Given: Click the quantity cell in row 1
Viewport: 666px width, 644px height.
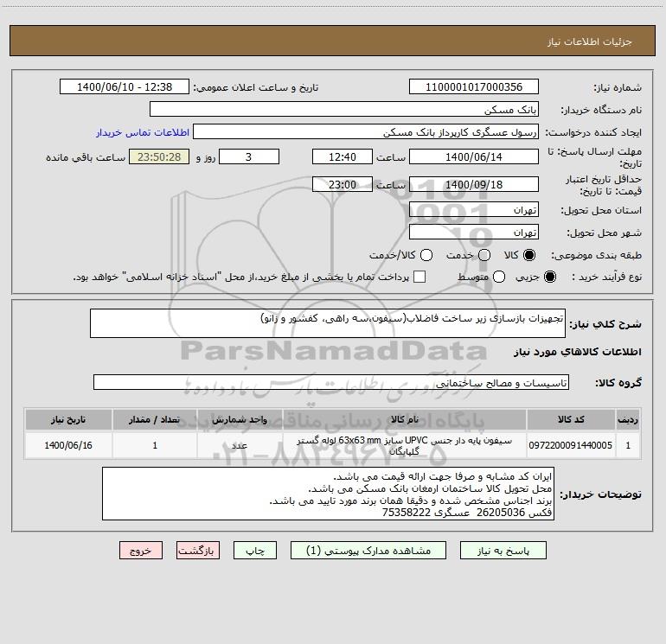Looking at the screenshot, I should (155, 445).
